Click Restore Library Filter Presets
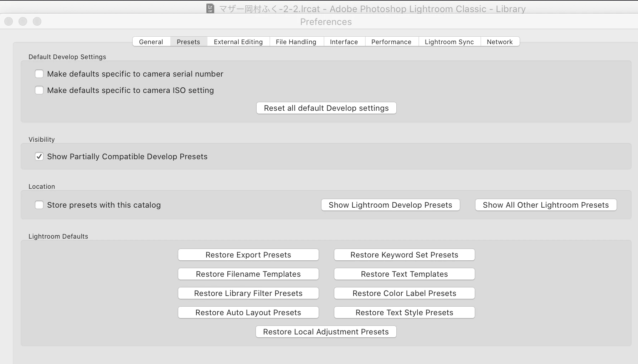This screenshot has height=364, width=638. [248, 293]
